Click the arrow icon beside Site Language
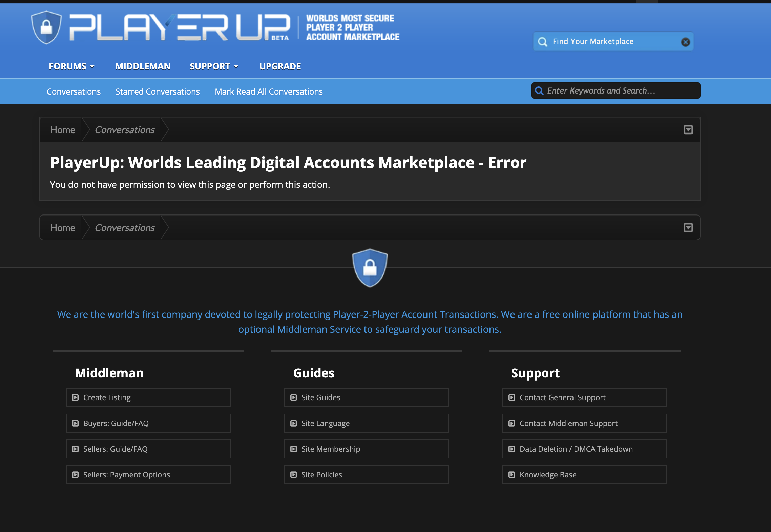 click(294, 423)
